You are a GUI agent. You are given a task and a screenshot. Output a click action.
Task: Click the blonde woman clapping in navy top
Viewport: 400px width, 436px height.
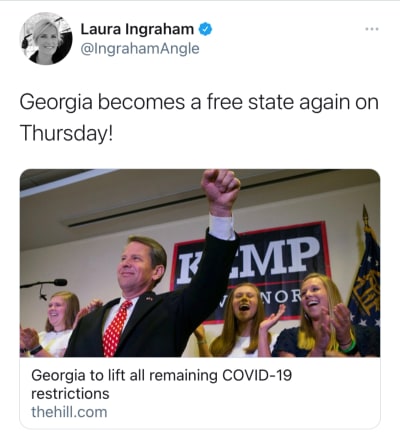tap(323, 316)
